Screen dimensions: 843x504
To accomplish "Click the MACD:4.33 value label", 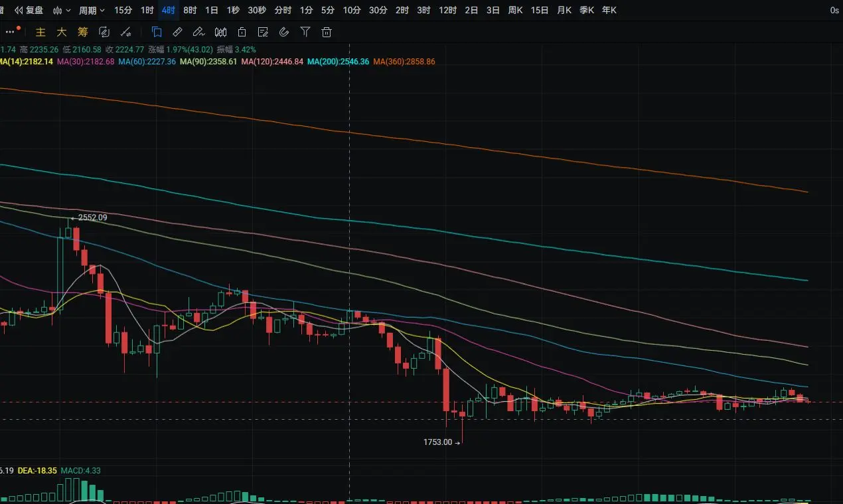I will [80, 470].
